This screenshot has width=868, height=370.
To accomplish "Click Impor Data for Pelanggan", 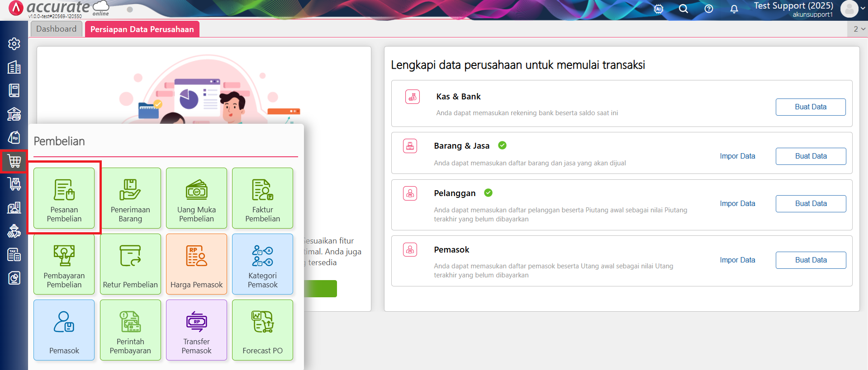I will click(x=737, y=204).
